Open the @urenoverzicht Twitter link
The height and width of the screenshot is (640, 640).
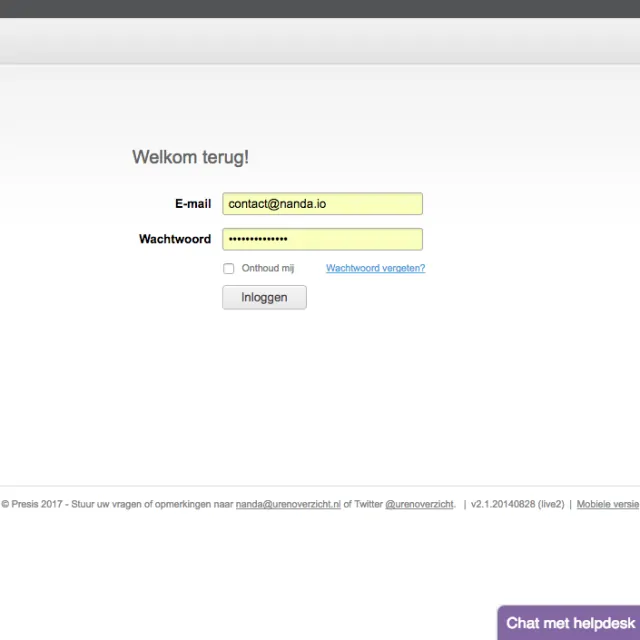(419, 504)
